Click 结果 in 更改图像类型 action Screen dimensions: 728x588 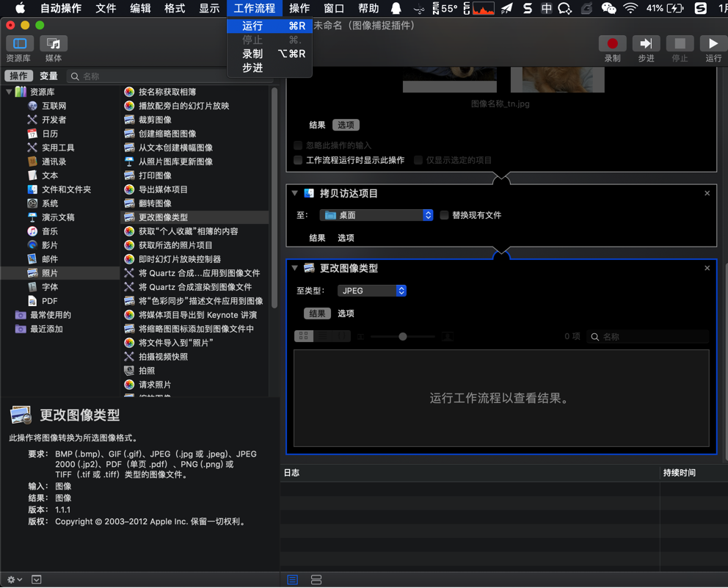click(x=318, y=313)
